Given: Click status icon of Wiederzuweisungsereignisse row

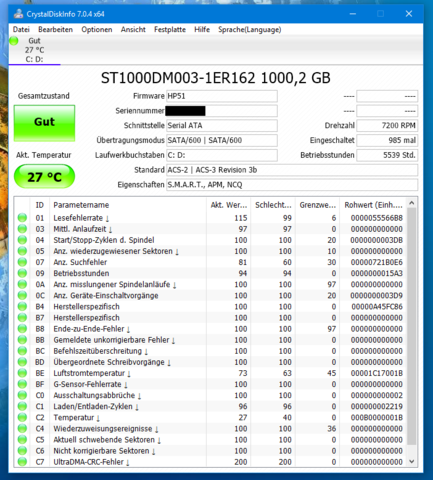Looking at the screenshot, I should 22,428.
